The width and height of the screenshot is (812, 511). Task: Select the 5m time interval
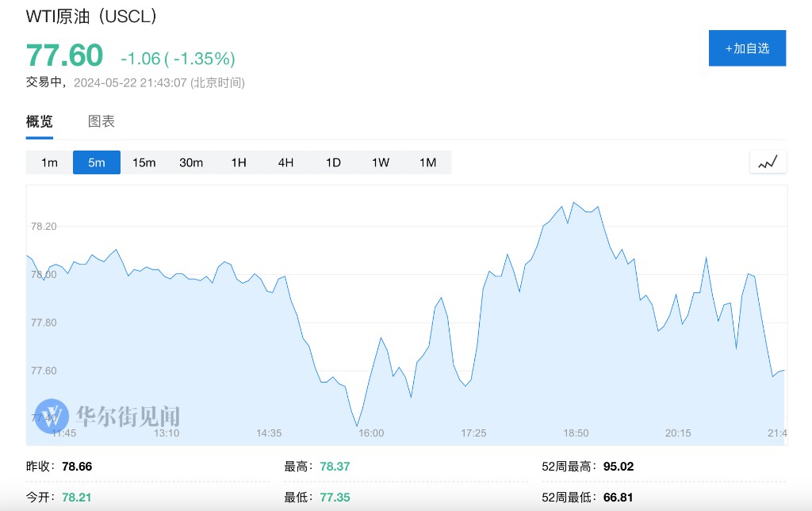97,162
